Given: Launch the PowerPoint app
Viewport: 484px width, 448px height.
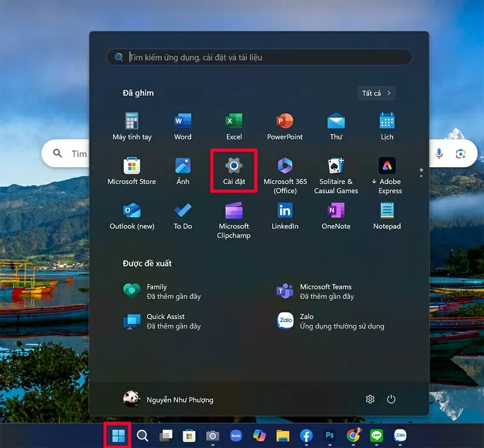Looking at the screenshot, I should (285, 126).
